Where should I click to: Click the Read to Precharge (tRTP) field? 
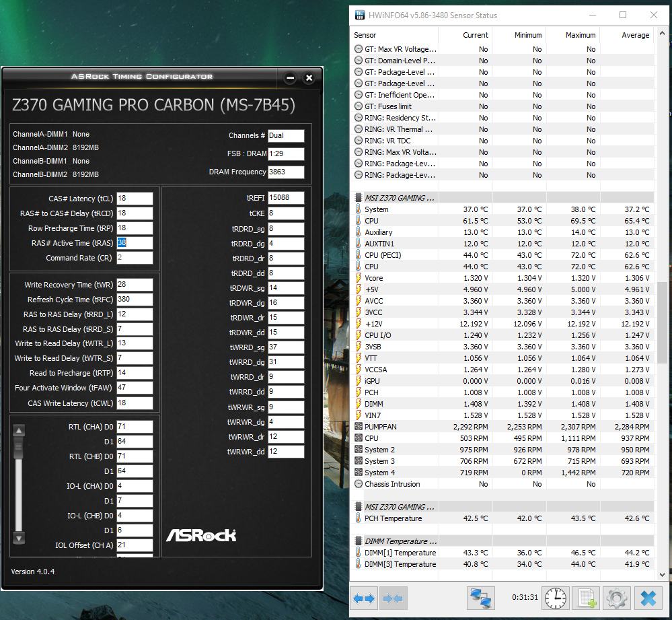pos(135,372)
